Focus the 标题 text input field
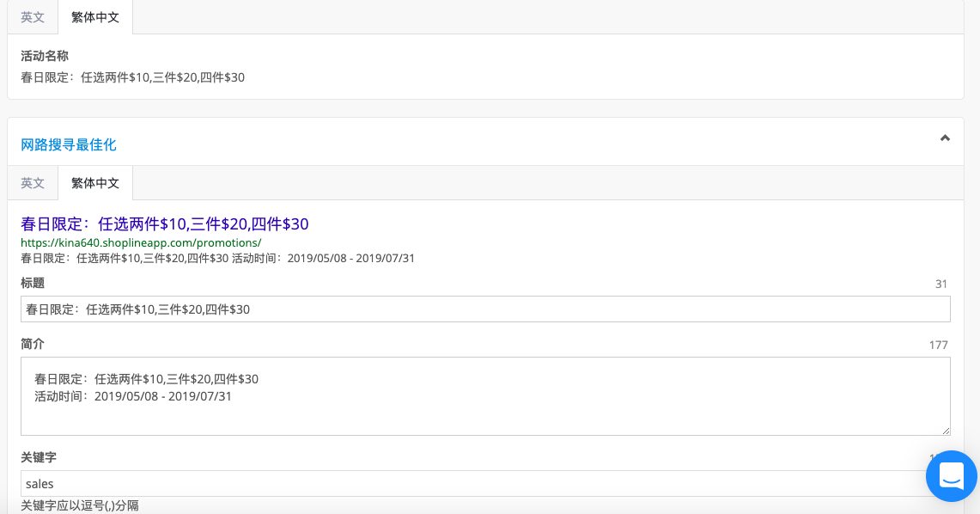The width and height of the screenshot is (980, 514). (485, 309)
